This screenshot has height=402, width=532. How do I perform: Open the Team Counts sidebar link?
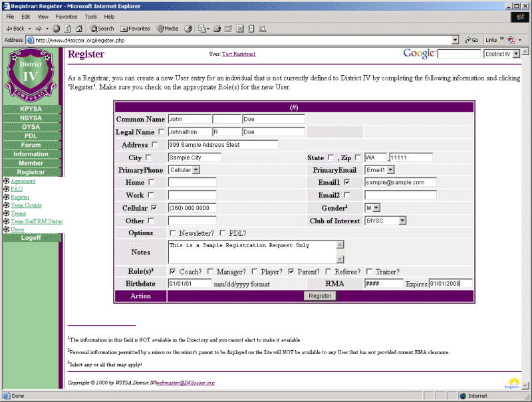click(x=26, y=205)
